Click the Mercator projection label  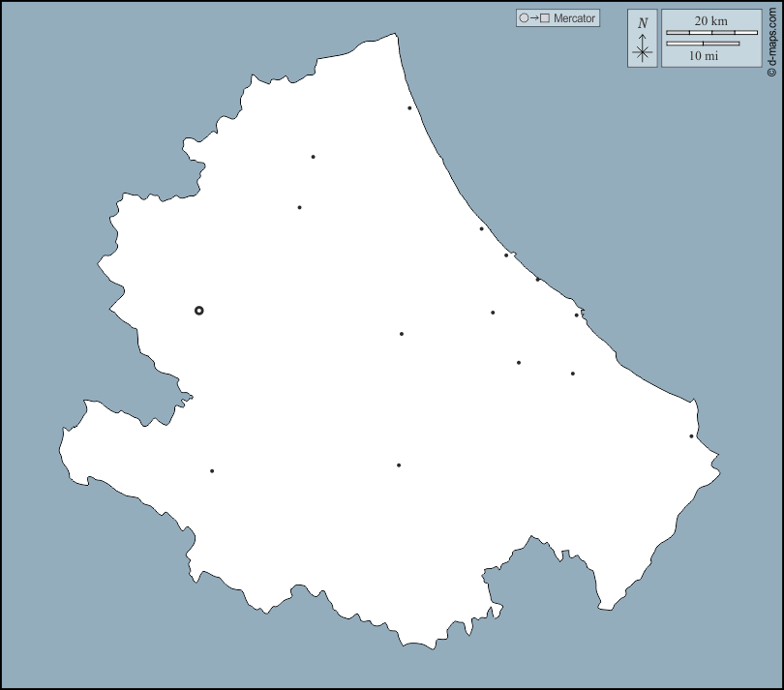[x=574, y=18]
